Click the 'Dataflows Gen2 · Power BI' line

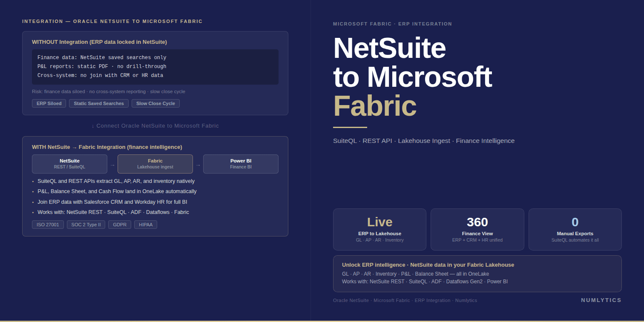tap(425, 282)
